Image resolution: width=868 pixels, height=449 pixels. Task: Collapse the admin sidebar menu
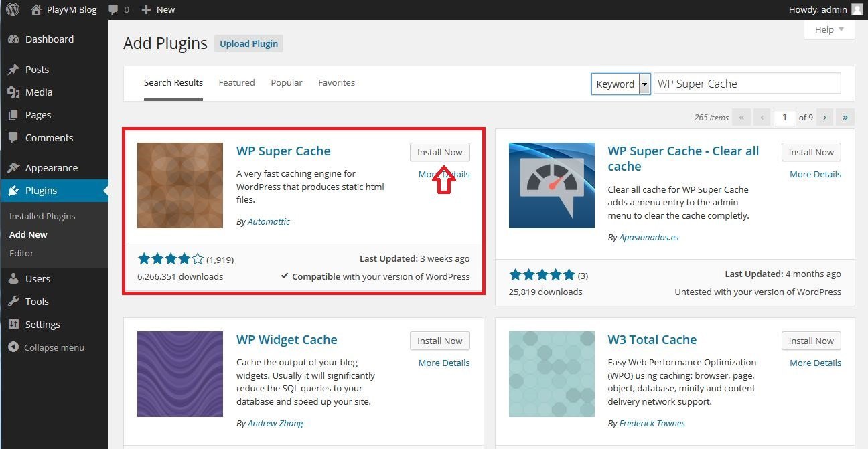click(12, 347)
